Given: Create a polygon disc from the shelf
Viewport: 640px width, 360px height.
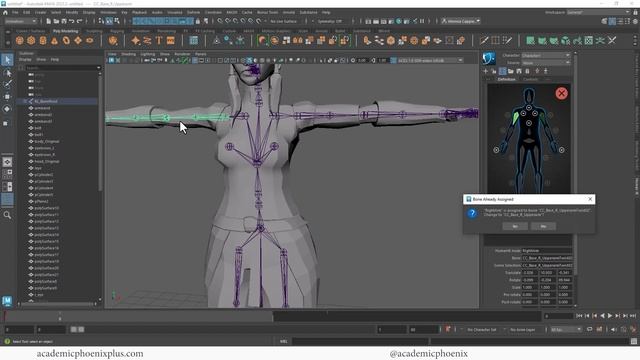Looking at the screenshot, I should tap(89, 40).
